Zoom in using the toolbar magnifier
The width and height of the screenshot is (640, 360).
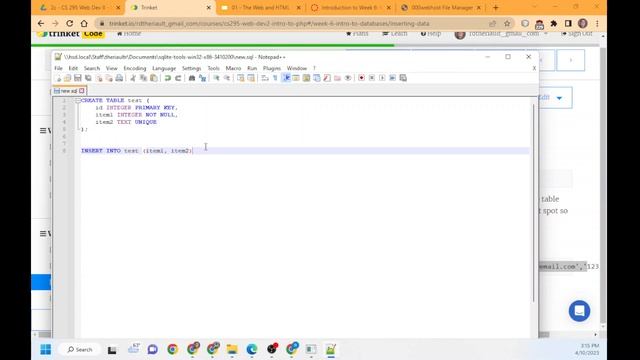tap(216, 78)
